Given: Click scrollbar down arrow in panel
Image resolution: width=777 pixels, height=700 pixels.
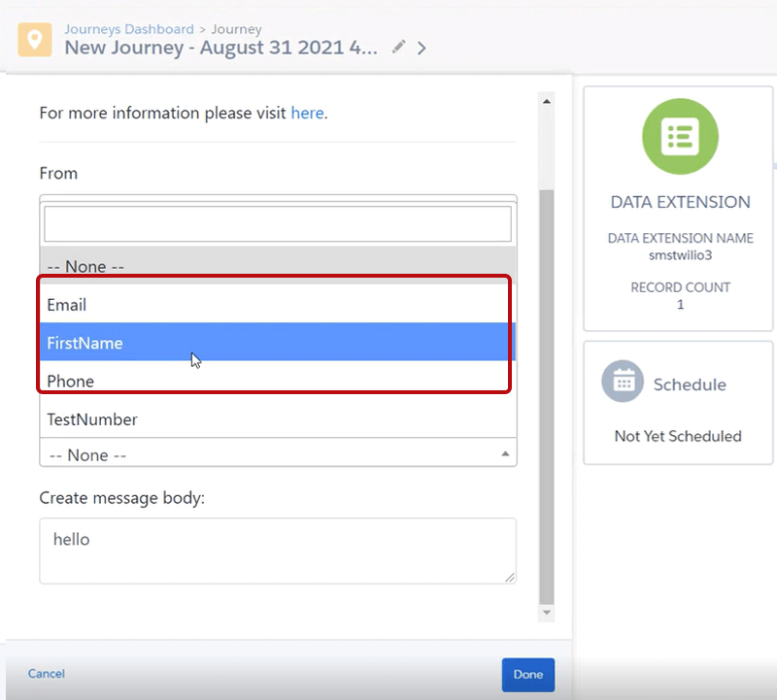Looking at the screenshot, I should [x=547, y=613].
